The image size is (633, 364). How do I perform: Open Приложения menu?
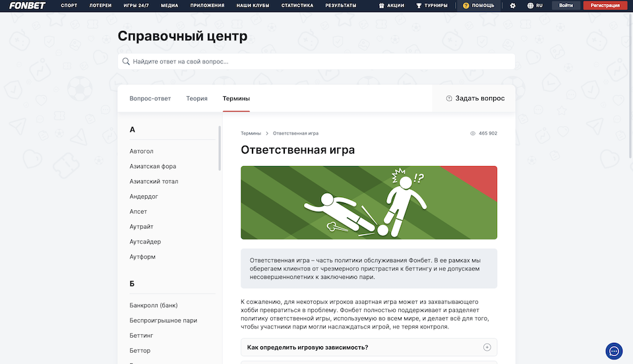coord(207,6)
